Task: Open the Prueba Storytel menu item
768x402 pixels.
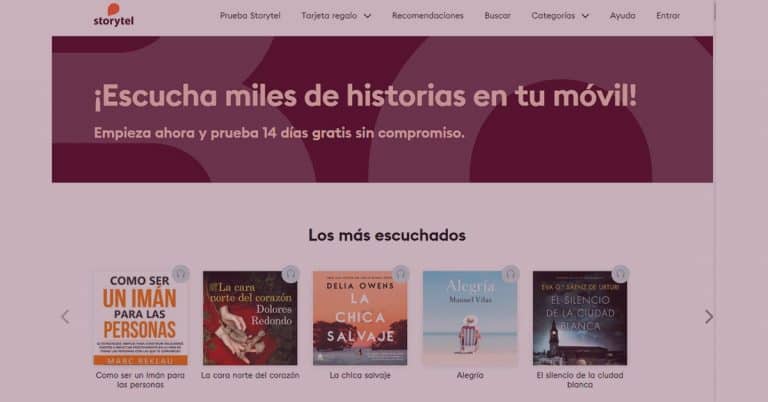Action: [x=250, y=16]
